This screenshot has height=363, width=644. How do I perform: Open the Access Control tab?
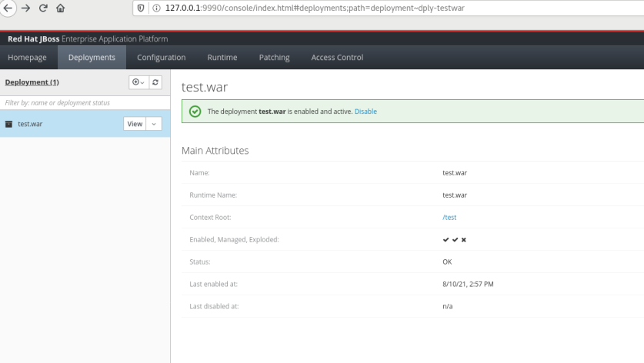(x=337, y=58)
